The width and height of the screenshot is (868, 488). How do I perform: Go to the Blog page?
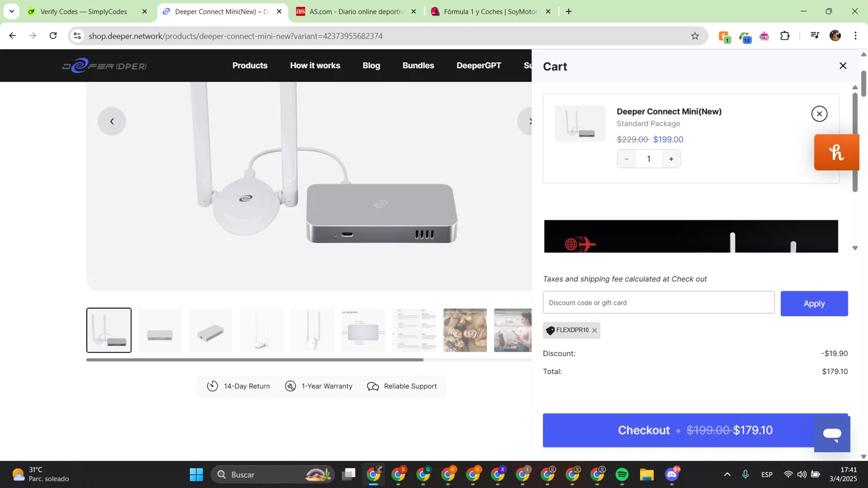371,65
